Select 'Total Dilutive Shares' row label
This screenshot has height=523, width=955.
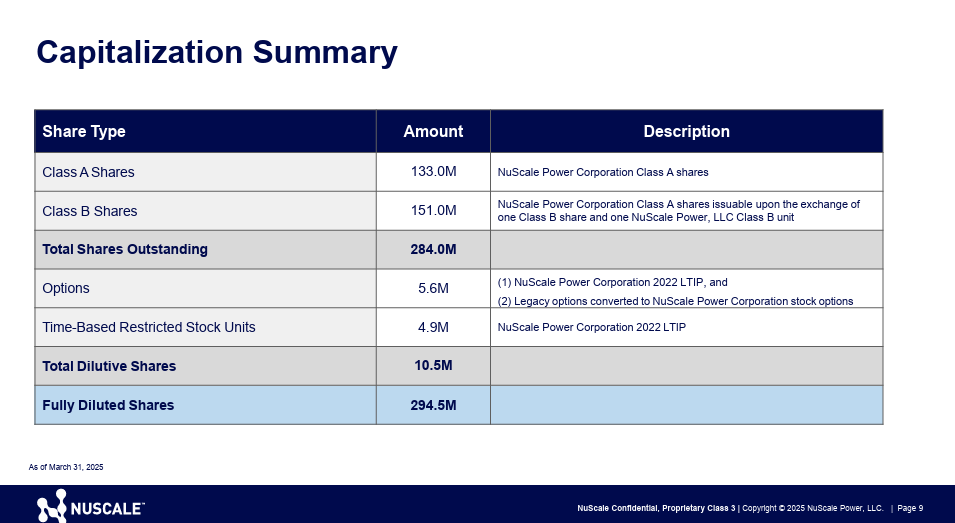click(x=109, y=367)
